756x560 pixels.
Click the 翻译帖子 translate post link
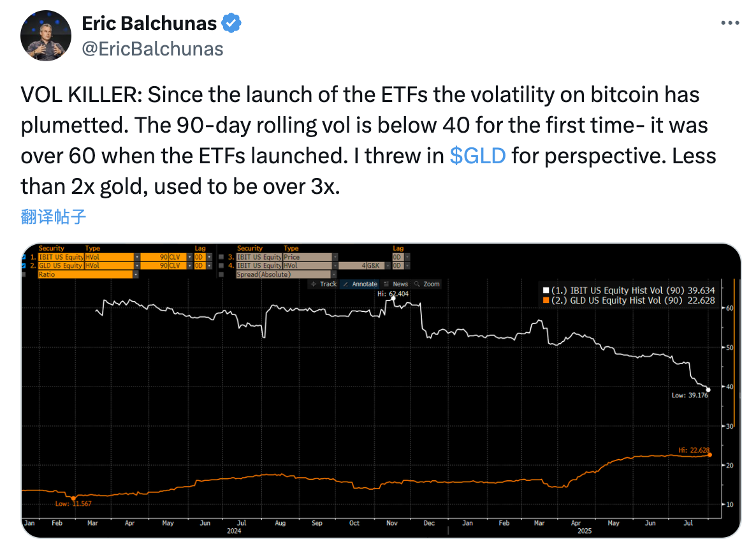coord(53,217)
